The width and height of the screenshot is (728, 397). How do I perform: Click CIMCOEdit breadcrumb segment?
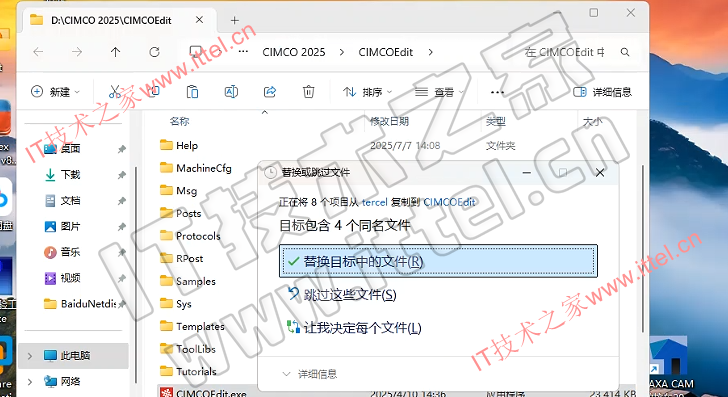(385, 52)
